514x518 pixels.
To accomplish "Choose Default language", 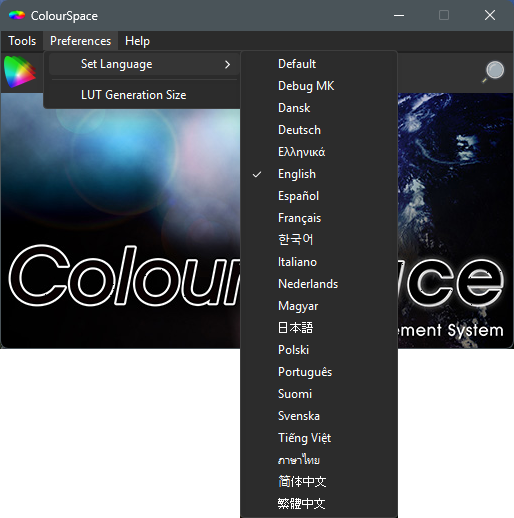I will [x=319, y=64].
